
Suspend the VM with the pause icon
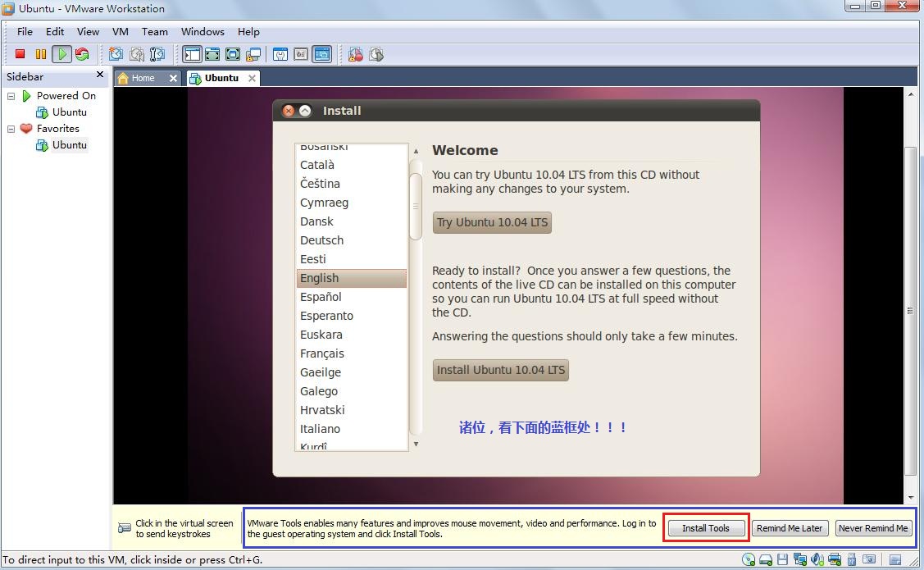pos(41,54)
